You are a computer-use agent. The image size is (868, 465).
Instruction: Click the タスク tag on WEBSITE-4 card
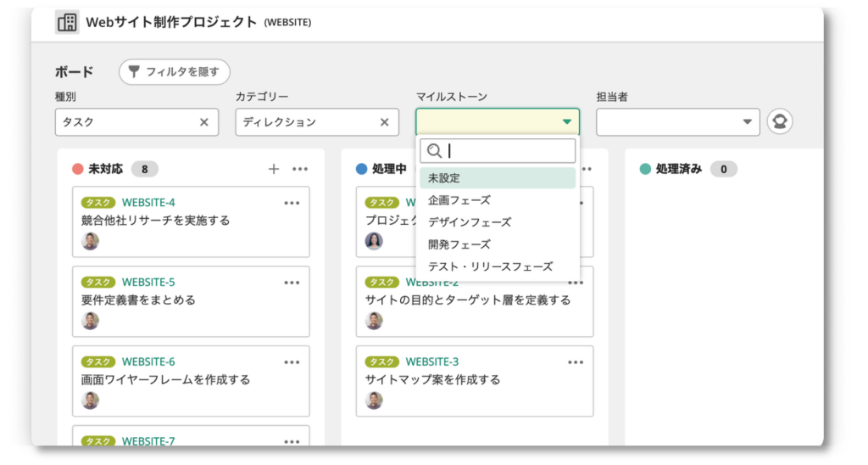point(98,203)
